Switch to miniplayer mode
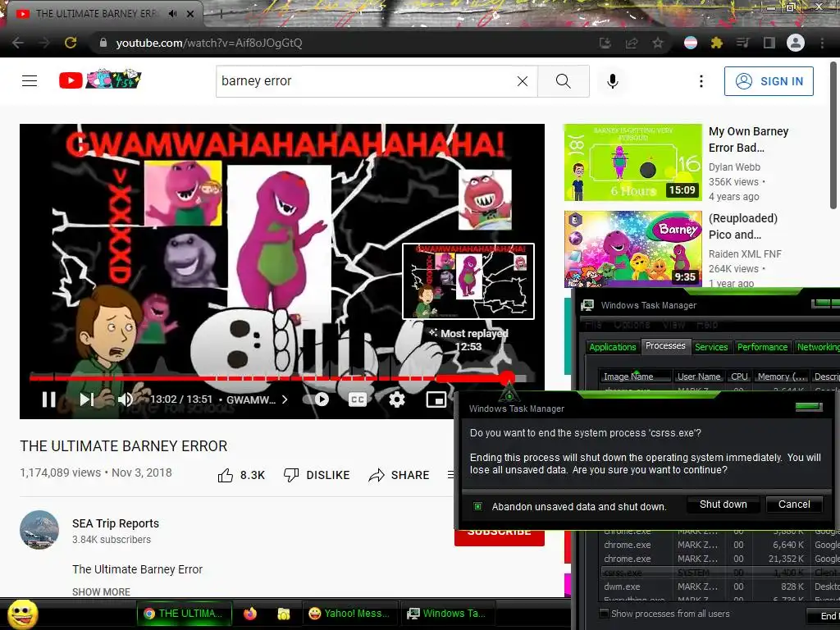The height and width of the screenshot is (630, 840). tap(436, 399)
